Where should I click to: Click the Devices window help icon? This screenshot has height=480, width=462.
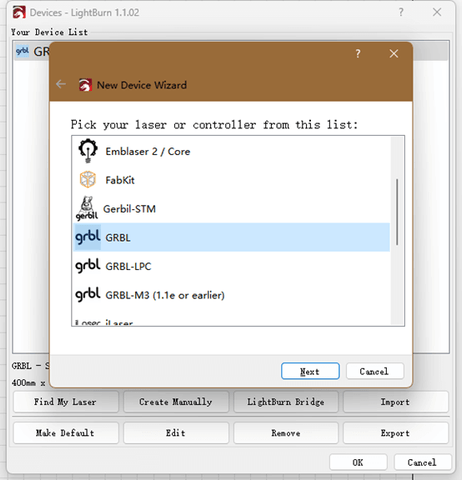[401, 13]
